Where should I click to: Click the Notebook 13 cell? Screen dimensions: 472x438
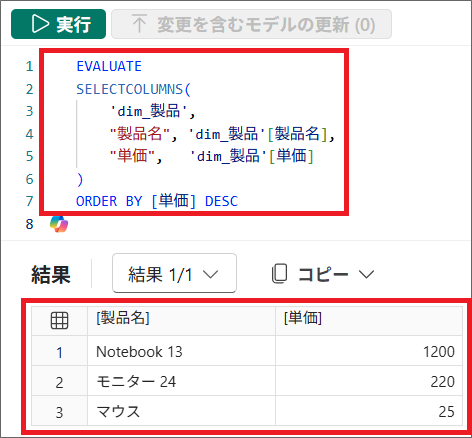181,351
